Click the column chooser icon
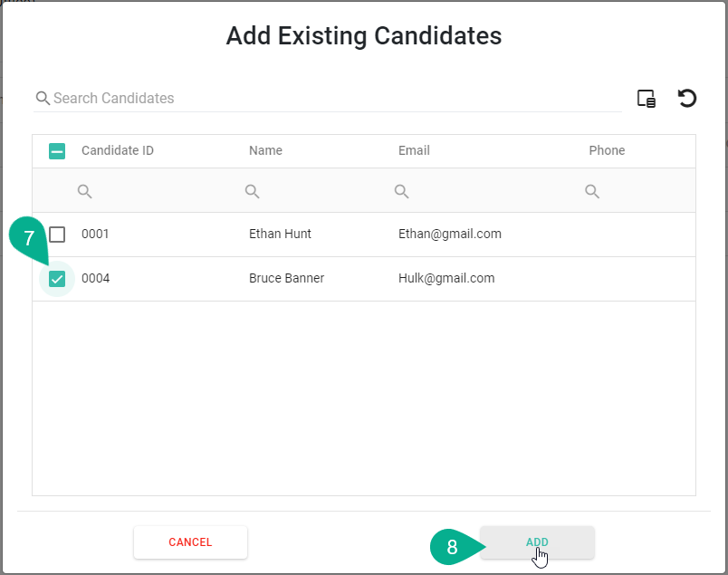728x575 pixels. click(x=647, y=99)
